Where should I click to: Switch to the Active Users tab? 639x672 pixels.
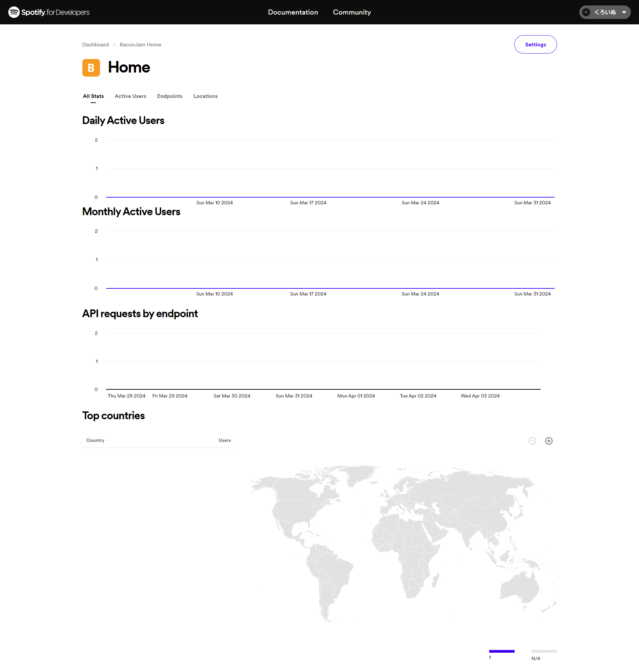tap(130, 96)
